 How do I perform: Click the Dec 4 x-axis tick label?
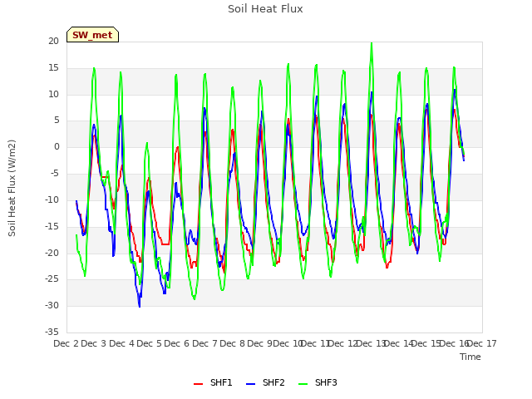pyautogui.click(x=121, y=343)
